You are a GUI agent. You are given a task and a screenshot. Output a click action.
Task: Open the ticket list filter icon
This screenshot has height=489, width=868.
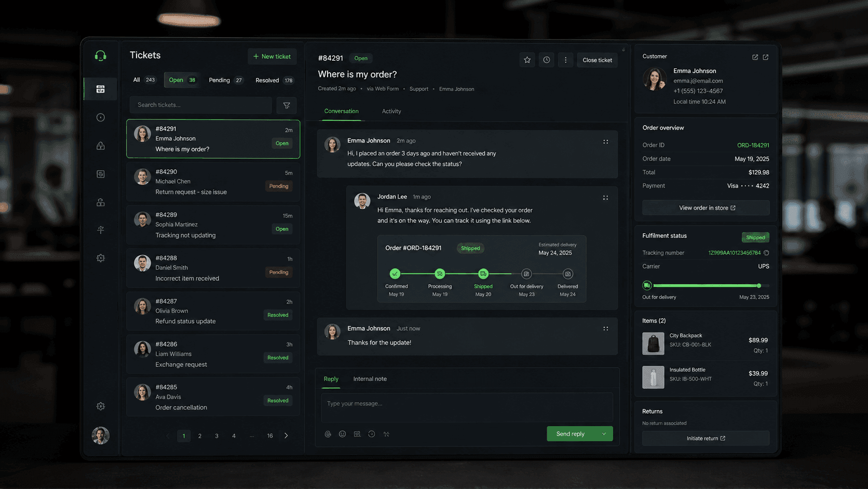(x=287, y=105)
